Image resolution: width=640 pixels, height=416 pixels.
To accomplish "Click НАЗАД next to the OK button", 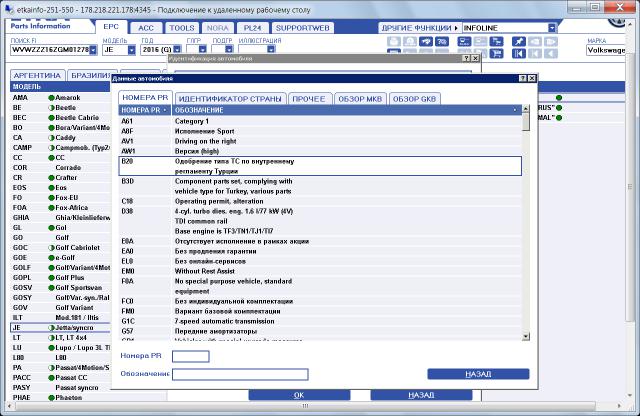I will pyautogui.click(x=421, y=395).
